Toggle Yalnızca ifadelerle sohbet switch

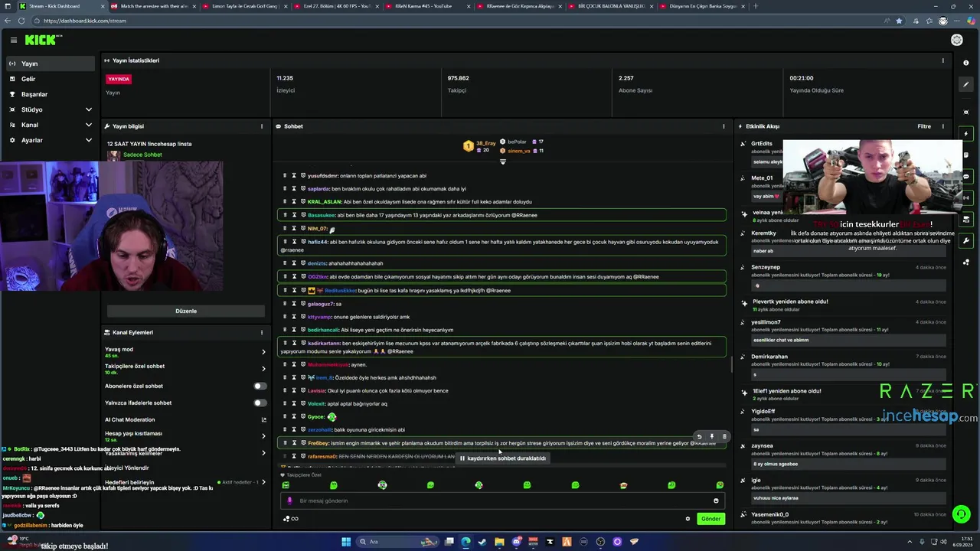pos(260,403)
